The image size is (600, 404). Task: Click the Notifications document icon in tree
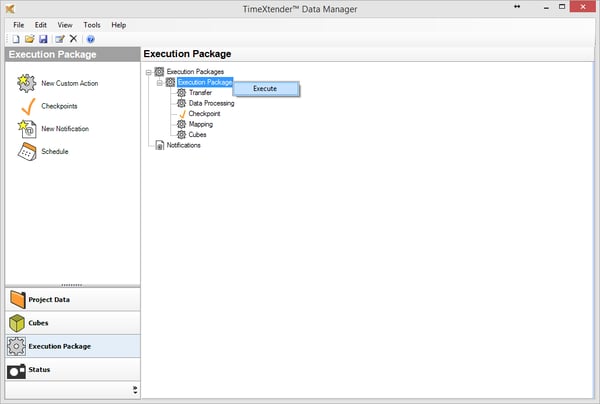click(x=160, y=145)
